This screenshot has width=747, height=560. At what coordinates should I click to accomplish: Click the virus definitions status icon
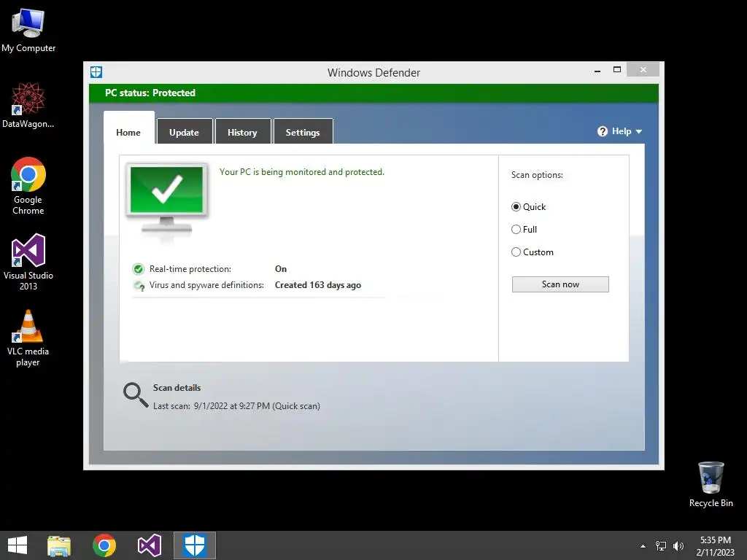pos(139,286)
